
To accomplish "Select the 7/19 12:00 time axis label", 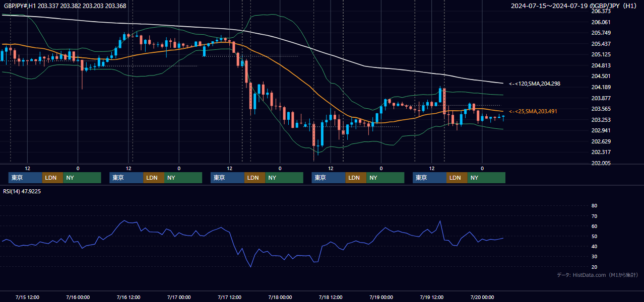I will (431, 297).
